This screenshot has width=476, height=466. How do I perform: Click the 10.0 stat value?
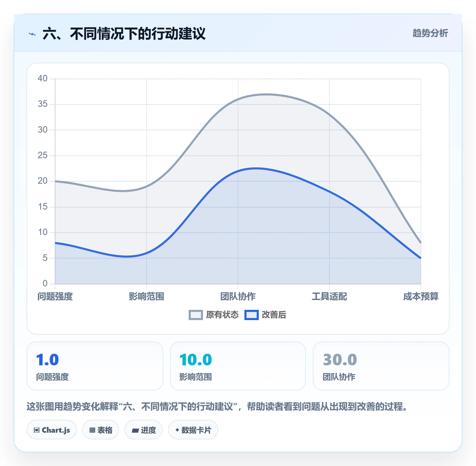(x=196, y=360)
